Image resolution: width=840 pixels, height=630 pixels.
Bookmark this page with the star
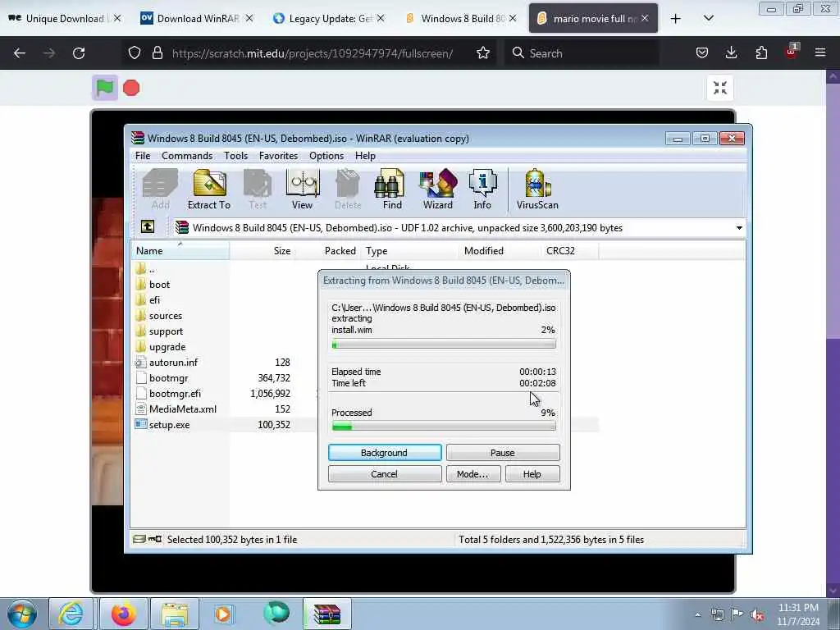tap(483, 53)
